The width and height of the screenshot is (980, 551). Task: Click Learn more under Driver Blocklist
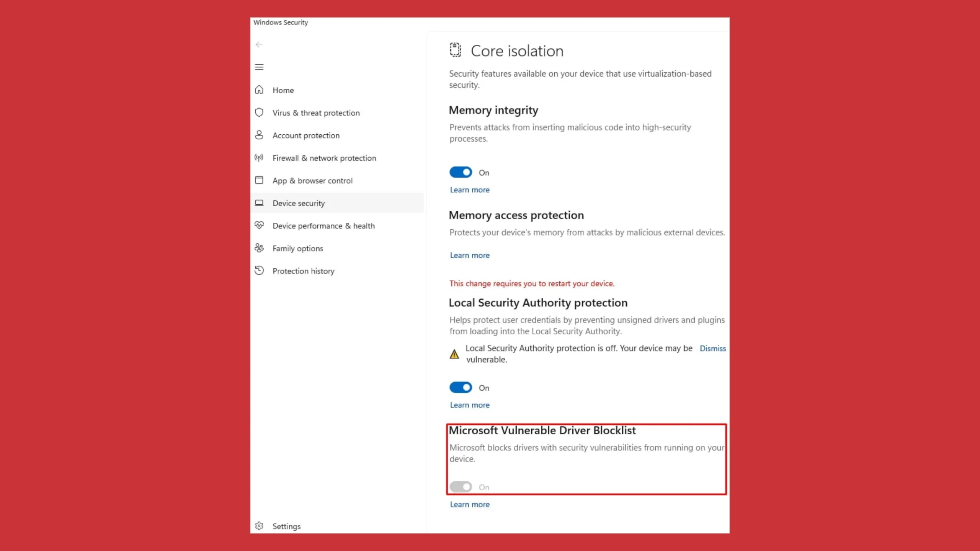click(470, 504)
